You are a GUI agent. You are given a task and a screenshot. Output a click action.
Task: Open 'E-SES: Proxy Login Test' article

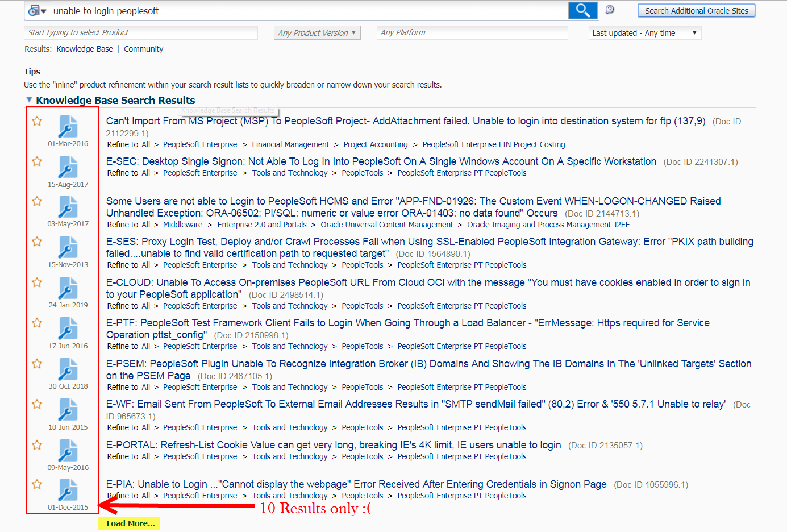point(430,247)
